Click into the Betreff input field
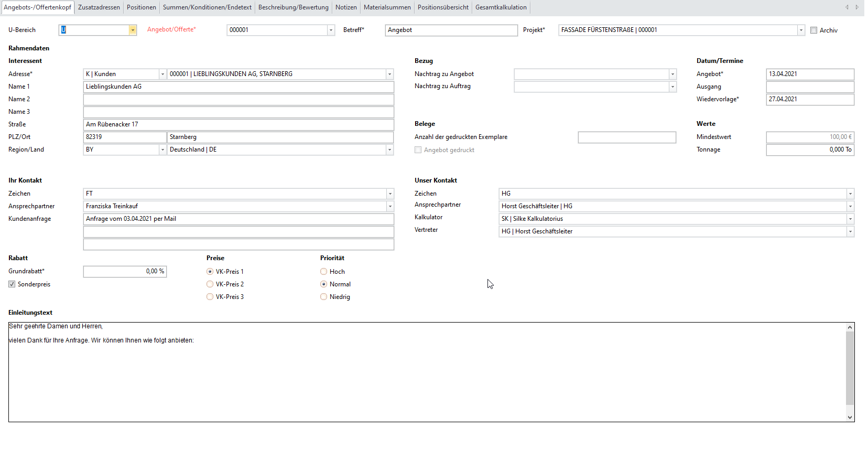868x471 pixels. click(x=451, y=30)
